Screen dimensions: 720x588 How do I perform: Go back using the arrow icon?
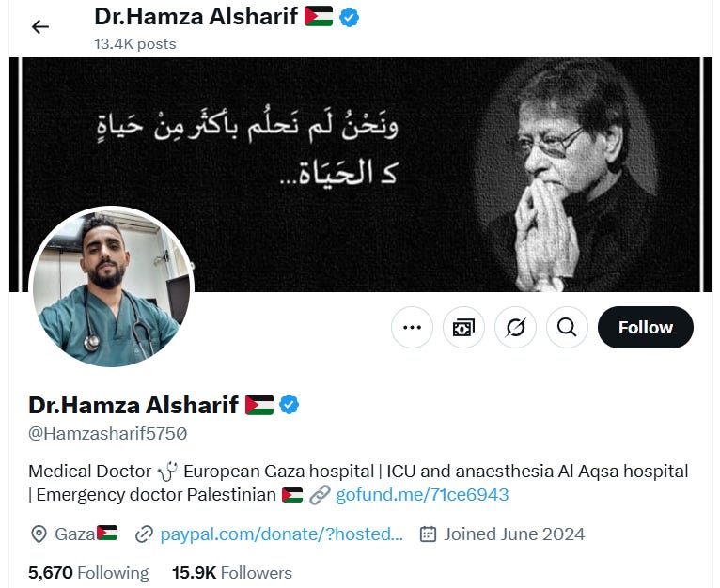tap(40, 27)
